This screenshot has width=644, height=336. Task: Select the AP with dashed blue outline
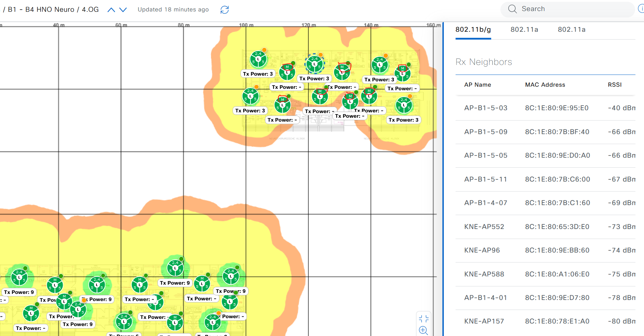point(315,64)
